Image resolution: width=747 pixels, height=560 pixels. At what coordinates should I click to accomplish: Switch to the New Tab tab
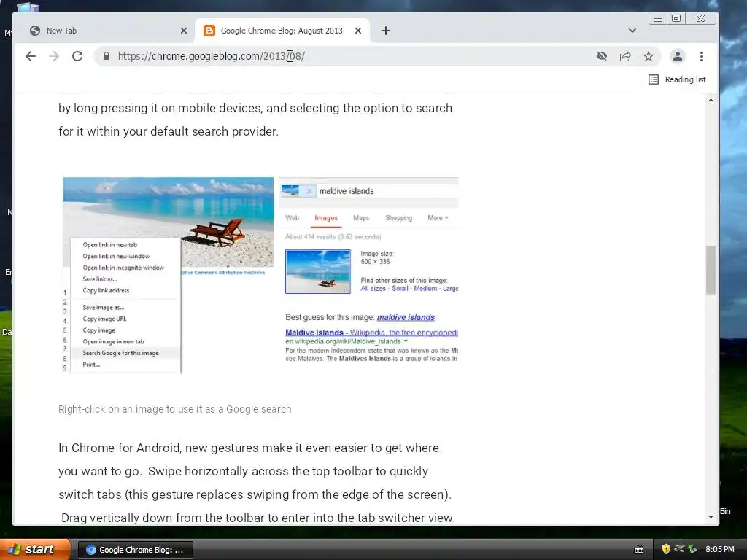coord(109,31)
